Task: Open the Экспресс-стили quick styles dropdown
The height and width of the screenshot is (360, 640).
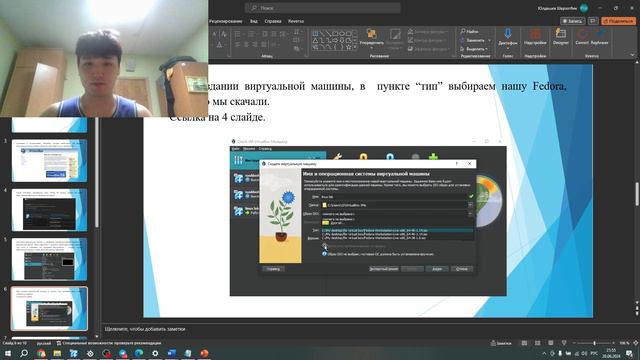Action: (395, 38)
